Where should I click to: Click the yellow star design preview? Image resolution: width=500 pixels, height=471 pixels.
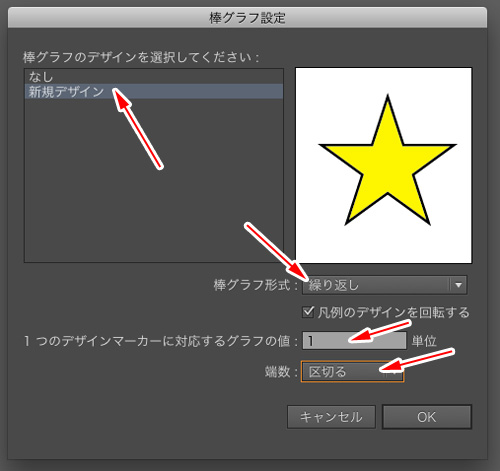point(384,166)
